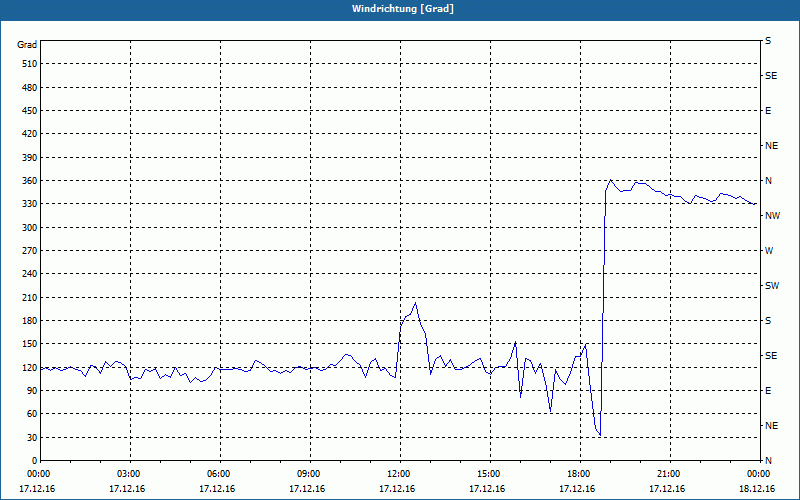
Task: Click the 210 y-axis value
Action: 30,297
